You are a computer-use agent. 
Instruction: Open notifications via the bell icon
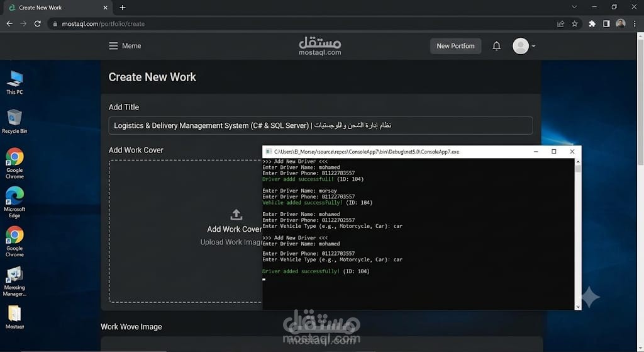click(x=497, y=46)
